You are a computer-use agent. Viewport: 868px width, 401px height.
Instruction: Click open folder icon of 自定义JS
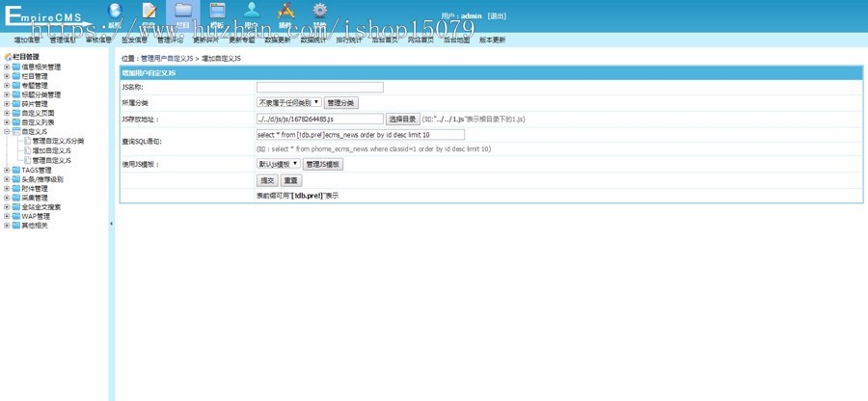[16, 132]
